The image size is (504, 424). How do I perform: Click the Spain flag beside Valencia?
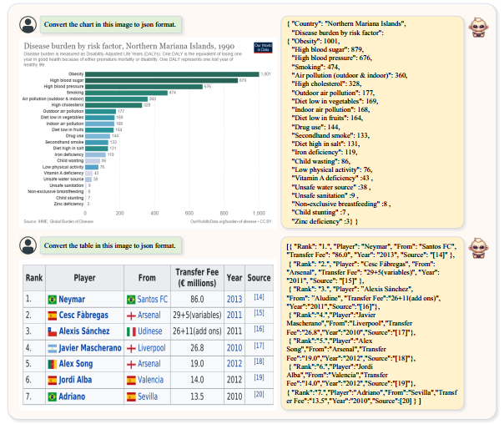coord(131,381)
